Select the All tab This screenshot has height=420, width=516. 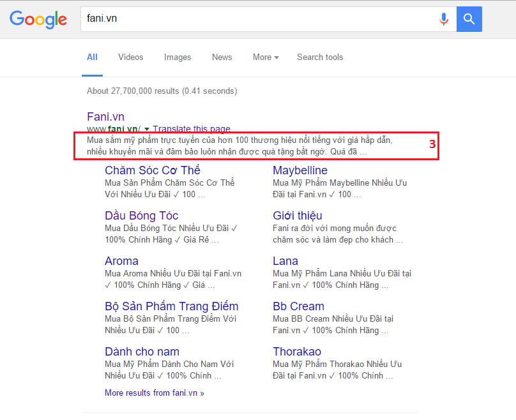pyautogui.click(x=92, y=57)
